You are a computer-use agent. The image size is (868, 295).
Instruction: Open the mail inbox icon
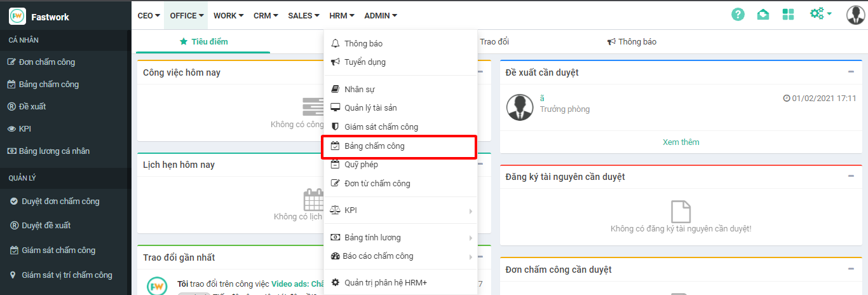(763, 15)
